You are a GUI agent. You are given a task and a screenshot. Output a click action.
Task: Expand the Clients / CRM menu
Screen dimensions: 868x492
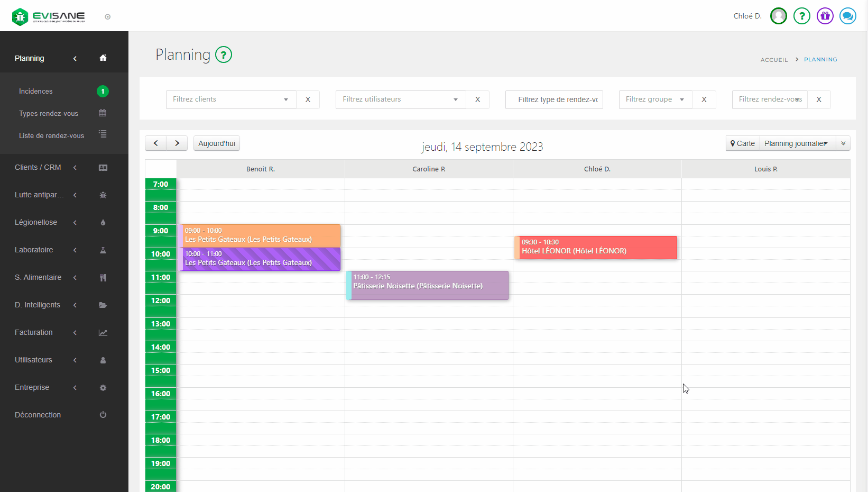38,167
